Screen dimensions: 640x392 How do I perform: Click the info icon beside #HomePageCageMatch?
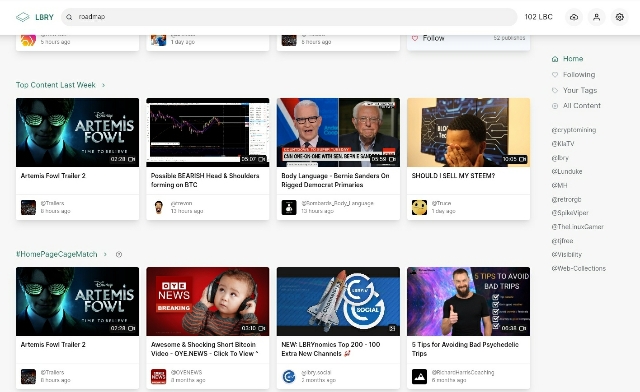119,254
